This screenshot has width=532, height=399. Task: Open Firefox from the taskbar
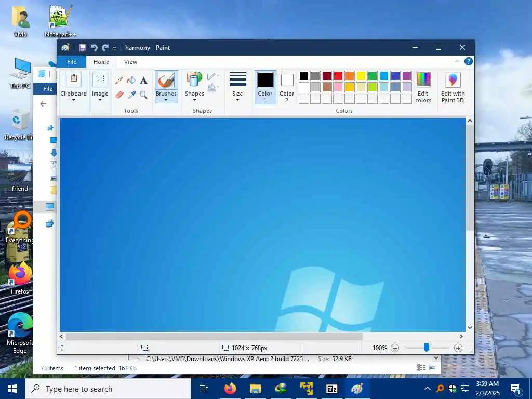(230, 389)
